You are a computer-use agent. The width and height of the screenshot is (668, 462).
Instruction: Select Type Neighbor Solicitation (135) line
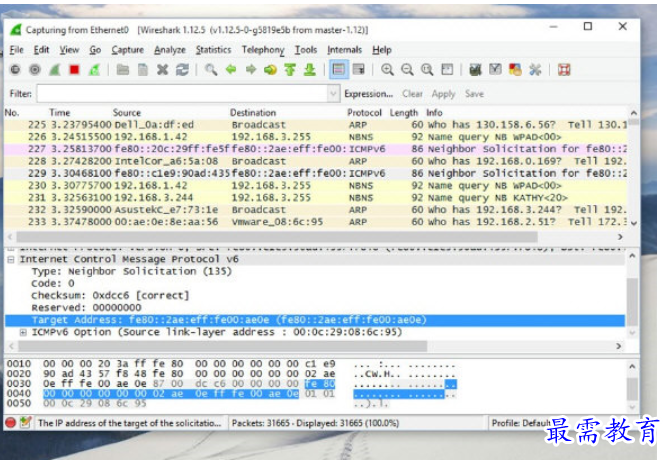[x=131, y=271]
